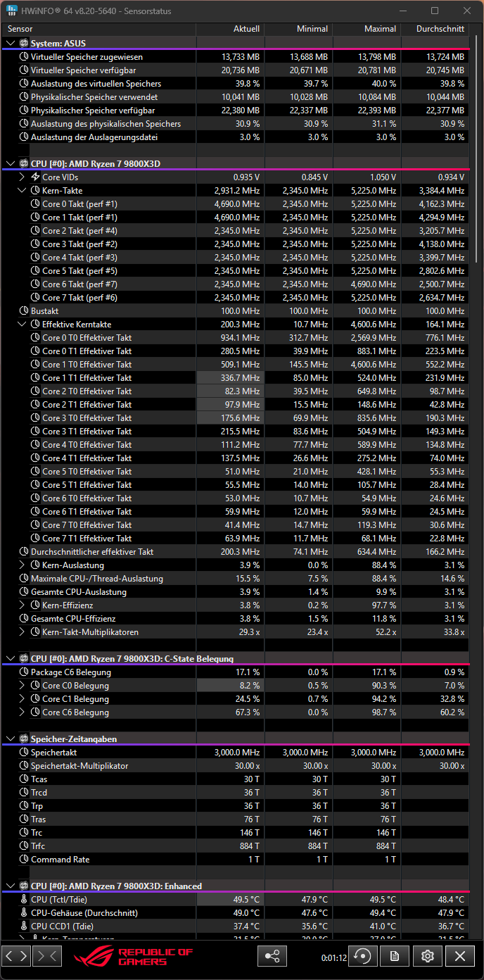The image size is (484, 980).
Task: Open HWiNFO settings via the gear icon
Action: [x=427, y=956]
